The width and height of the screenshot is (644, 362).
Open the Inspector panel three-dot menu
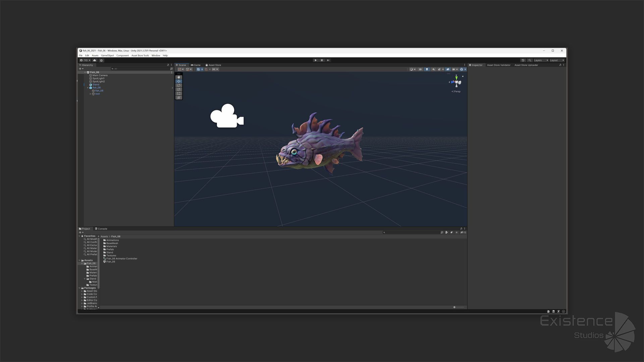pyautogui.click(x=563, y=65)
